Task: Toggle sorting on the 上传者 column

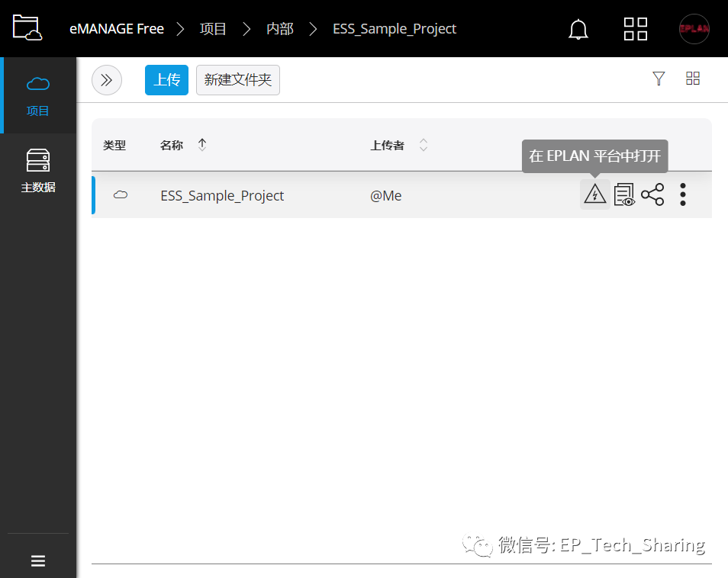Action: click(x=423, y=144)
